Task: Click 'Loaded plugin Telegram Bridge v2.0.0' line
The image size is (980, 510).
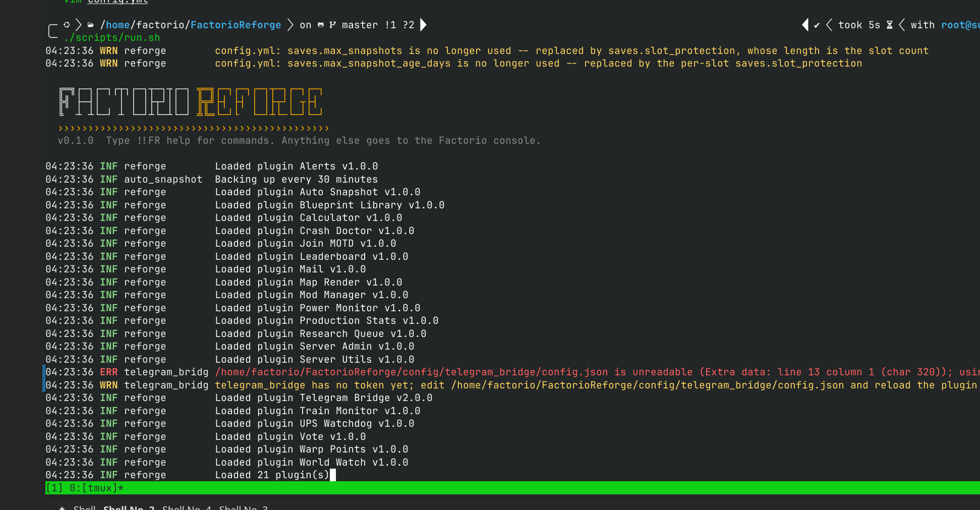Action: pos(323,398)
